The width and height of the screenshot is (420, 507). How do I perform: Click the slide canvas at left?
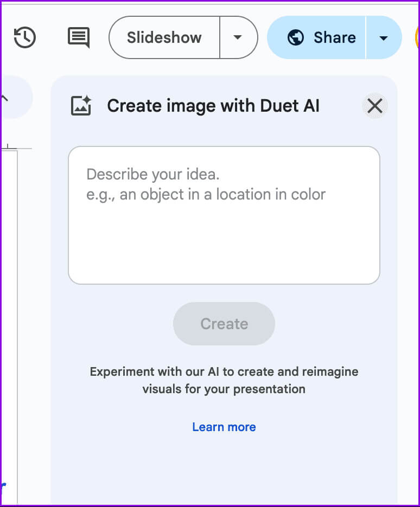pos(9,325)
